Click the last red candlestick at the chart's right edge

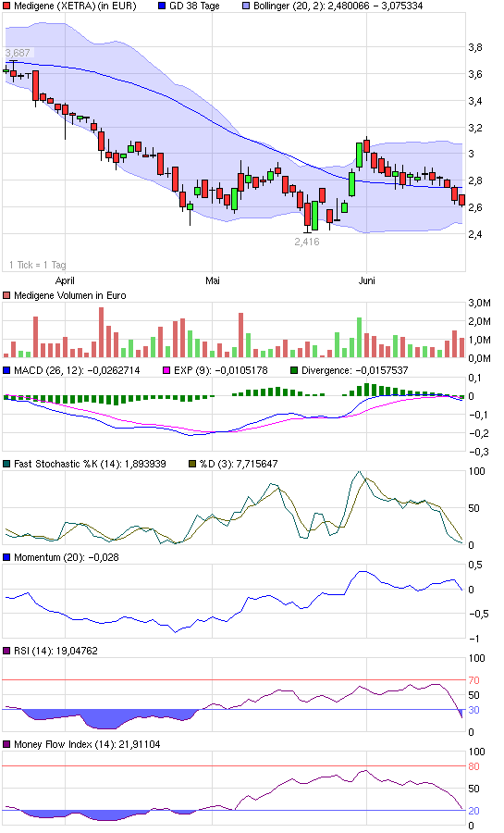click(461, 200)
